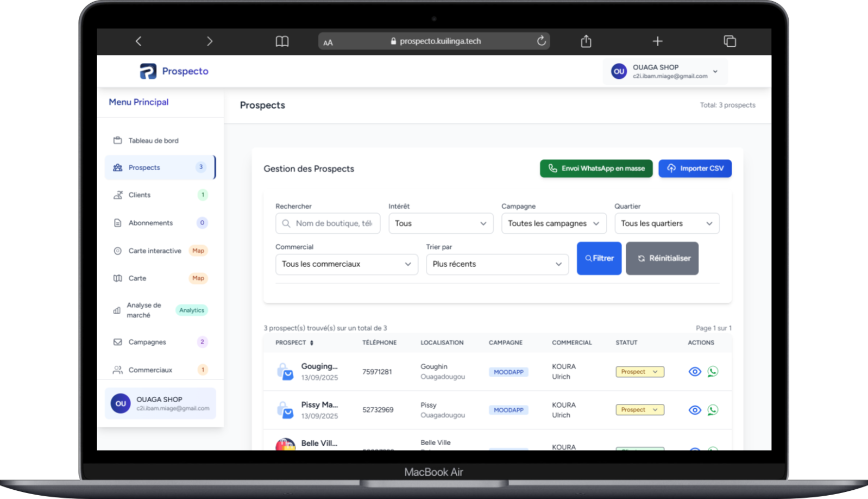Click the WhatsApp icon for Gouging prospect
Screen dimensions: 868x499
click(713, 372)
